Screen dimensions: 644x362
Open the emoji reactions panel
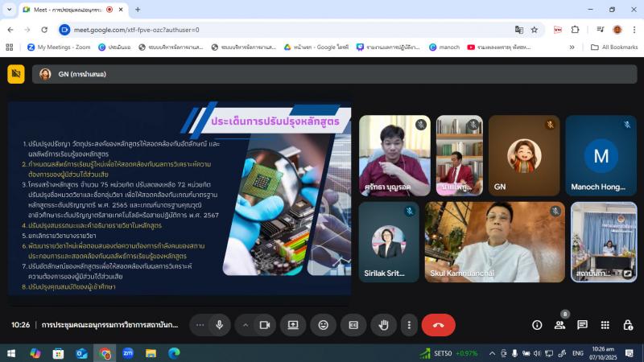pos(324,325)
